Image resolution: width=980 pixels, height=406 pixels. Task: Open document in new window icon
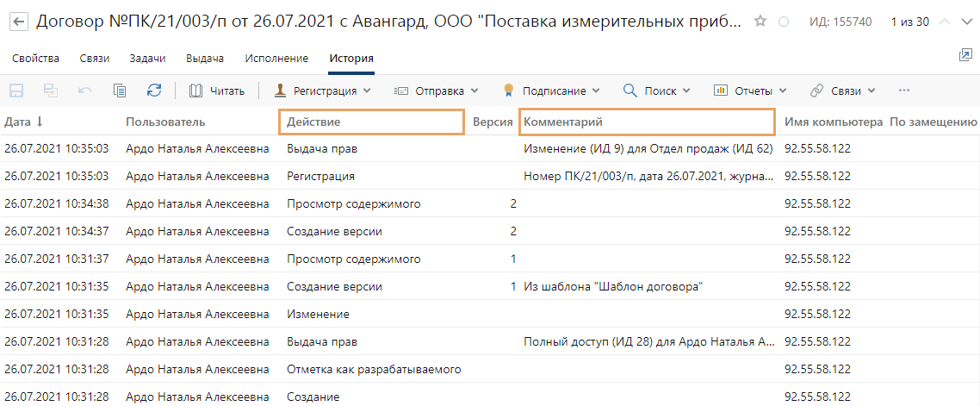[964, 55]
